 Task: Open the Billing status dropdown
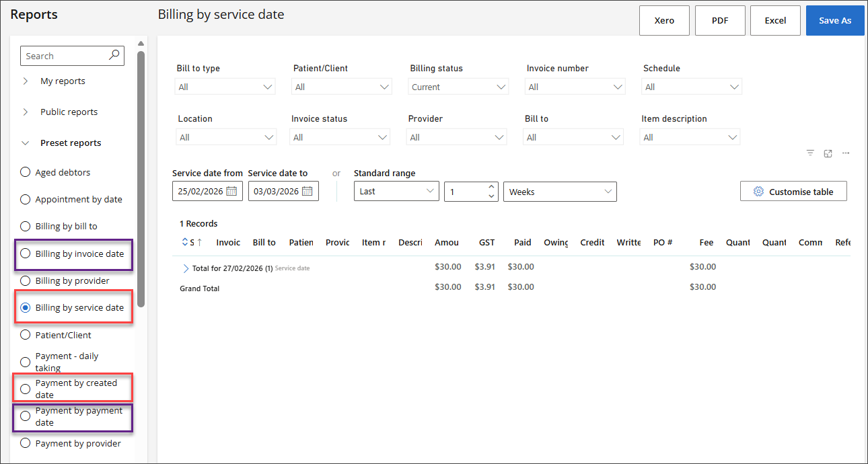tap(458, 87)
